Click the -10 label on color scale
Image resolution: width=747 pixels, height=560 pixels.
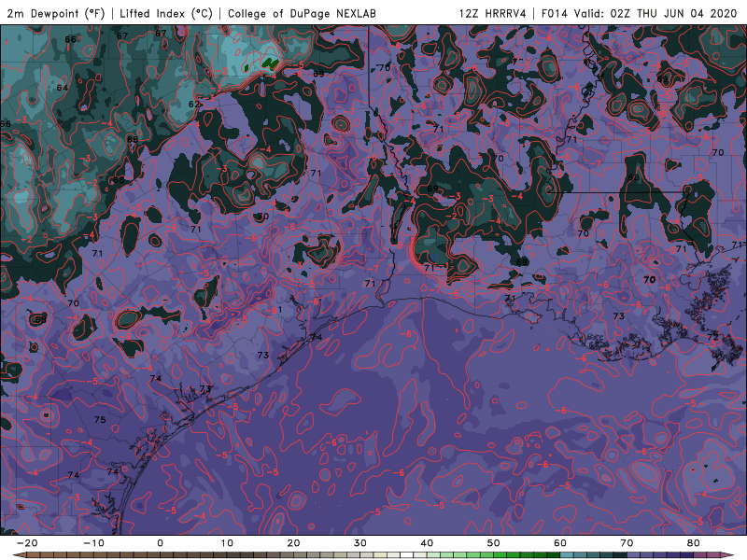click(x=93, y=543)
